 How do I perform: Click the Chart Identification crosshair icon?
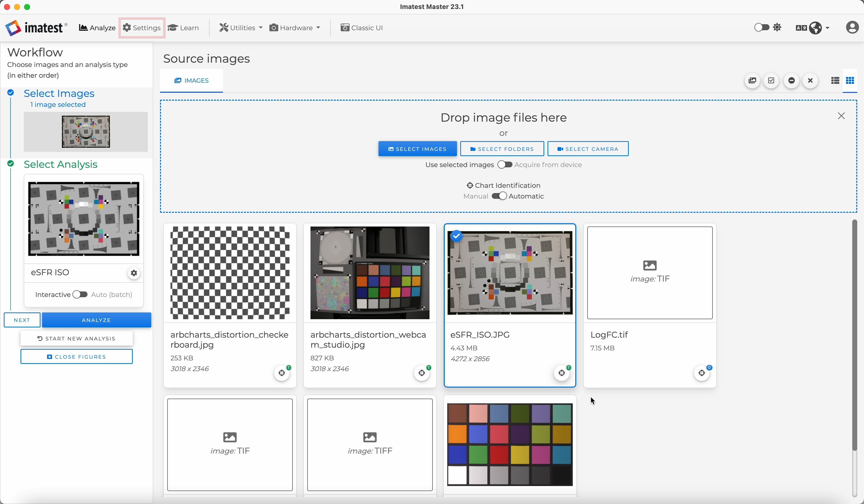click(470, 185)
